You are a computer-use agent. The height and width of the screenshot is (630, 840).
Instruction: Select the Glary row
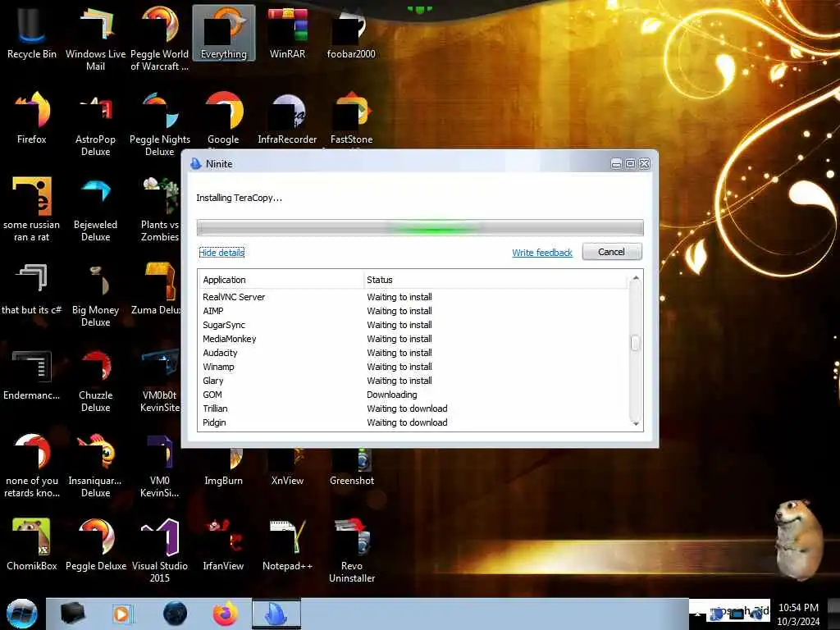coord(414,381)
